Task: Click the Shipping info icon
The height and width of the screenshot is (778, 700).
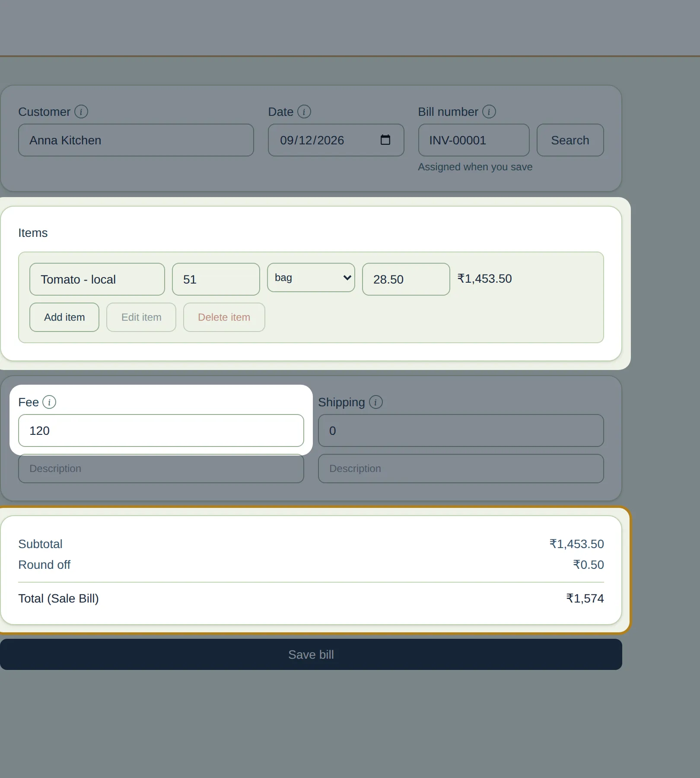Action: click(376, 402)
